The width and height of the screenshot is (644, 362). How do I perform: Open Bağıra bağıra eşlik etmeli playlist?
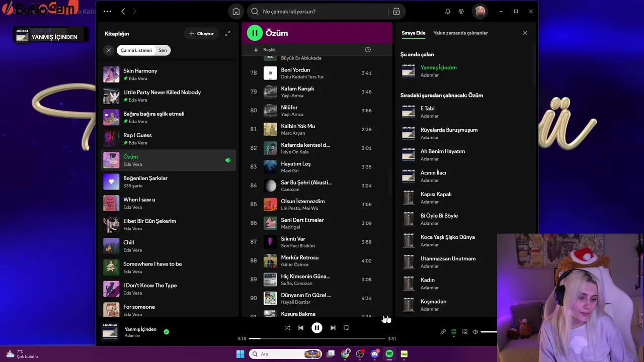click(169, 118)
